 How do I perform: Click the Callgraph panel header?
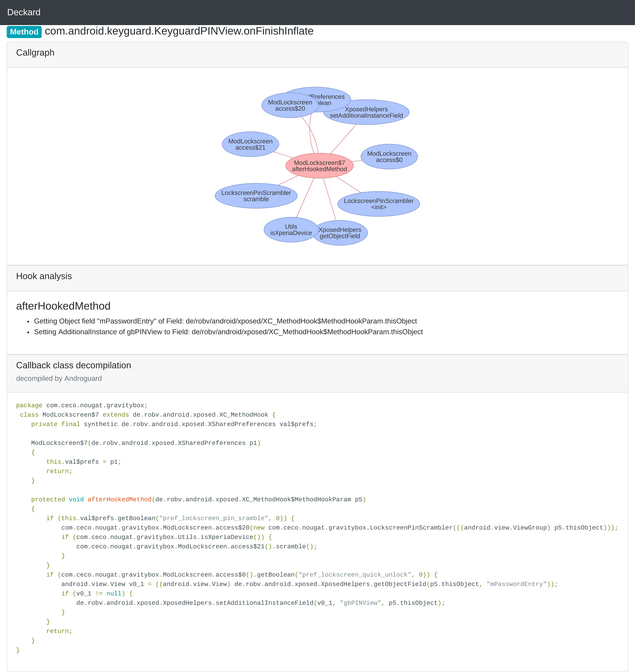(317, 55)
